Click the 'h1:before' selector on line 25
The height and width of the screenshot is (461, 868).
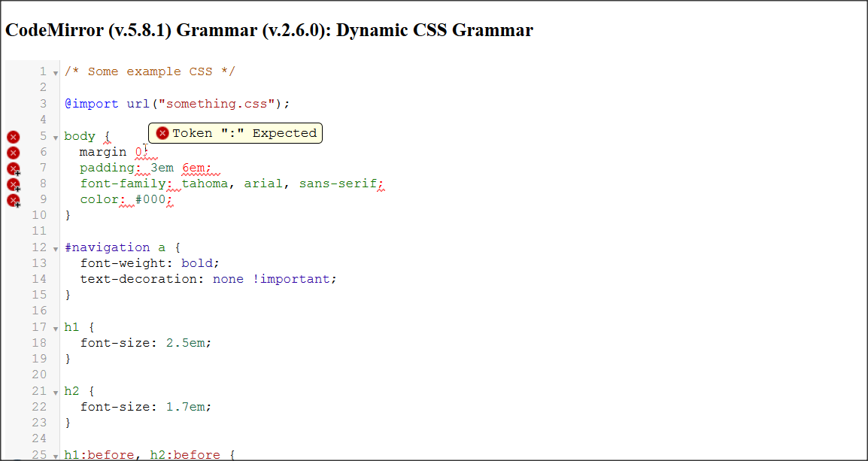pos(99,455)
